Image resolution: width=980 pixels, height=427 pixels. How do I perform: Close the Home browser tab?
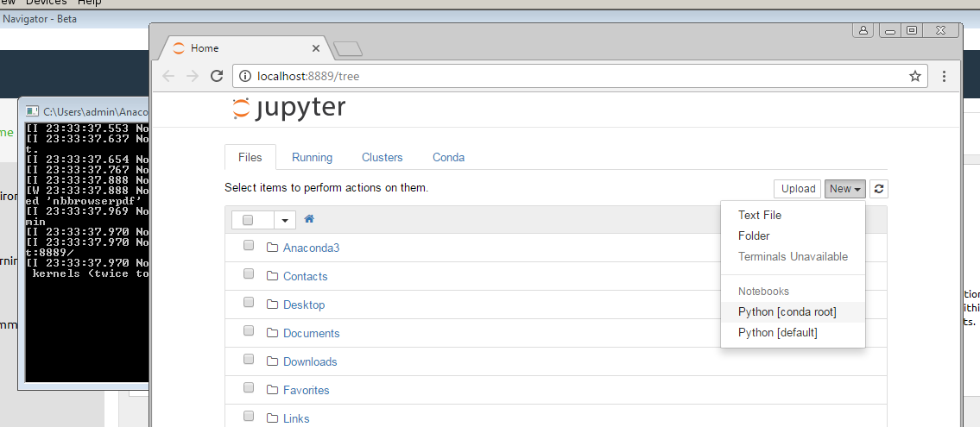point(316,48)
